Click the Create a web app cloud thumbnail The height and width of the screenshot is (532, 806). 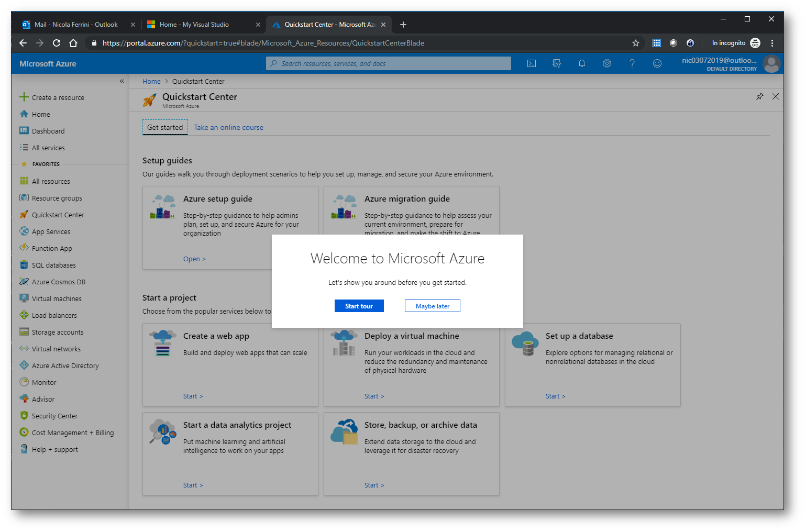[x=163, y=343]
